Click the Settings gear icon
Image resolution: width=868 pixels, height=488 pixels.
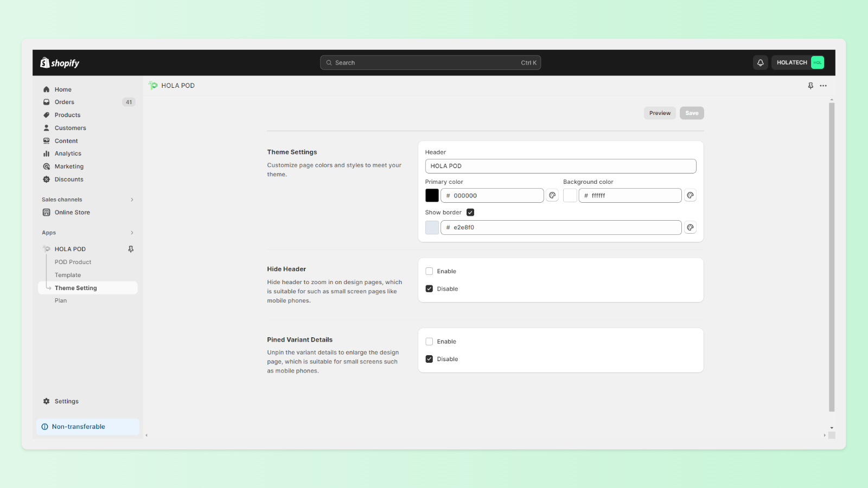pos(47,401)
